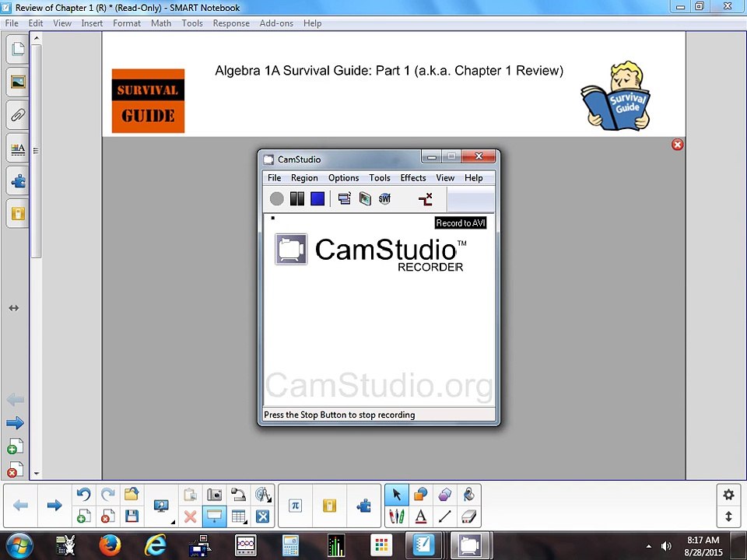
Task: Delete page using sidebar icon
Action: (x=16, y=470)
